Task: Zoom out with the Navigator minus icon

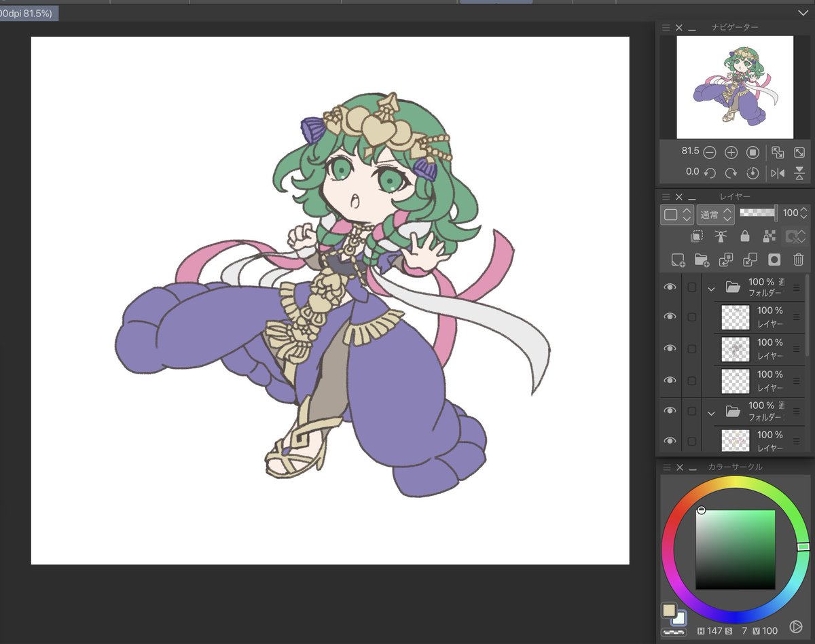Action: [709, 152]
